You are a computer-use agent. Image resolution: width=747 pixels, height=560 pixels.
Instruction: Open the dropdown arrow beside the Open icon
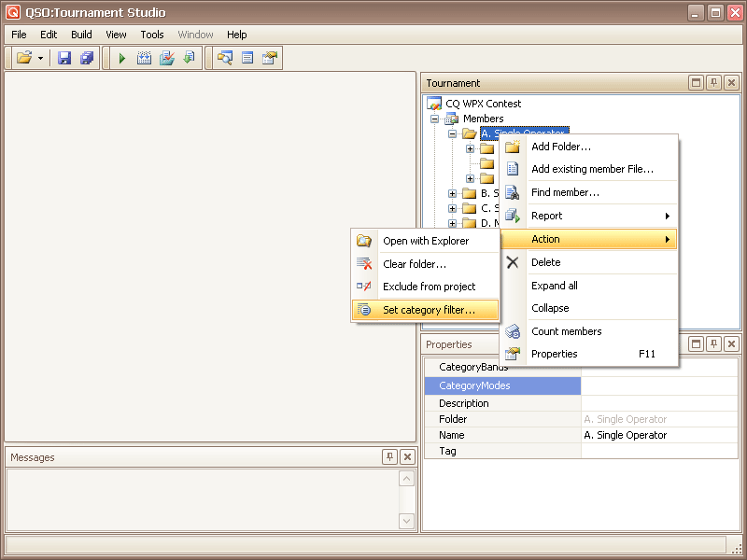(40, 58)
